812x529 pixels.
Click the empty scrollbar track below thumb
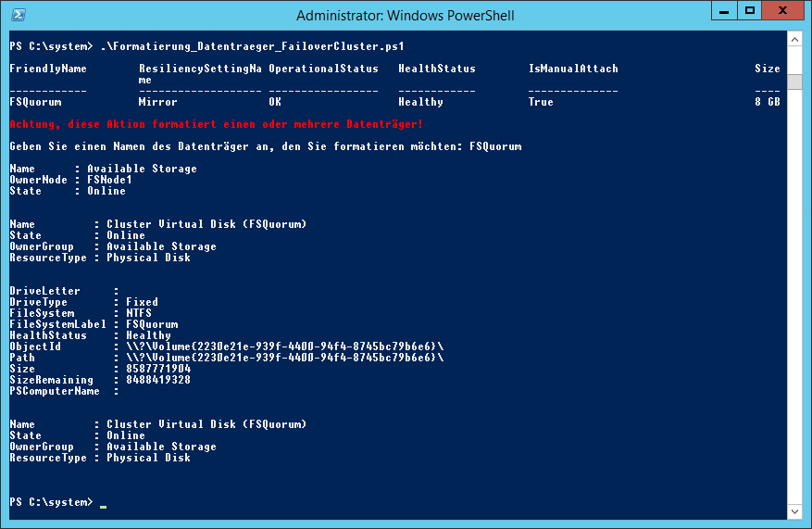tap(794, 296)
